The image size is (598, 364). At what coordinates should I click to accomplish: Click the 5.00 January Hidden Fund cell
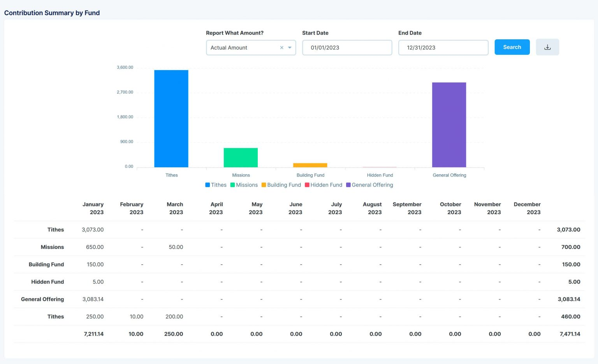click(98, 282)
